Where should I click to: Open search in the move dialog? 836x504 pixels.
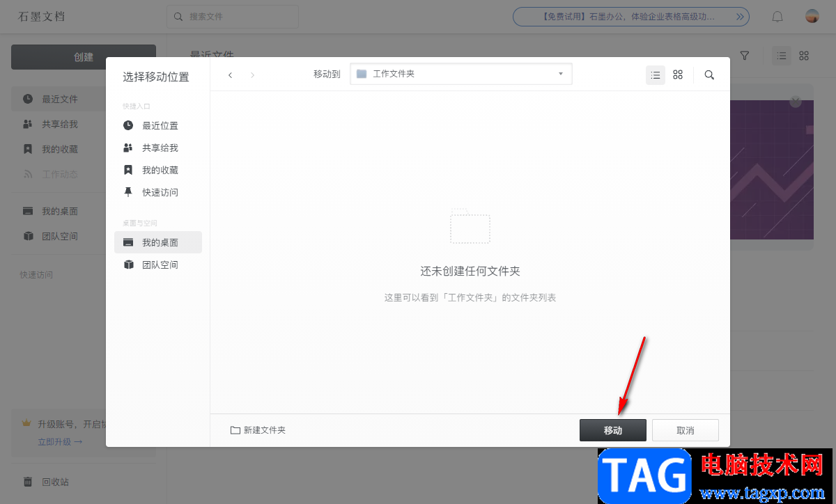[x=709, y=74]
